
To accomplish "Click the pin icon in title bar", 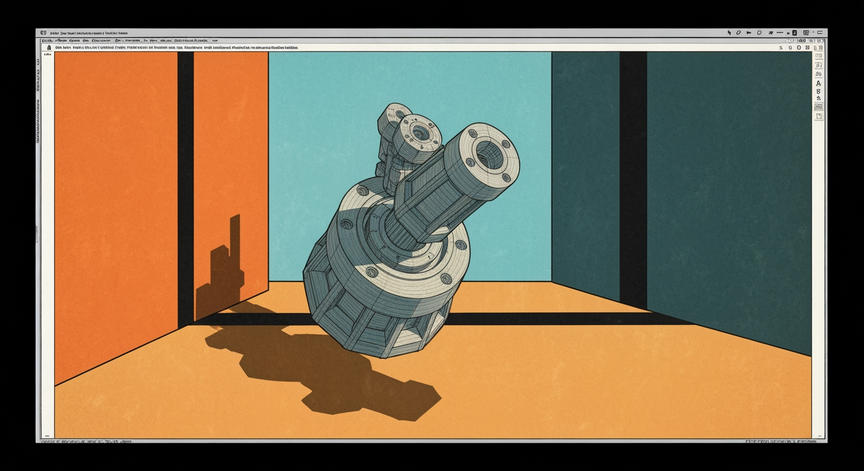I will coord(771,33).
